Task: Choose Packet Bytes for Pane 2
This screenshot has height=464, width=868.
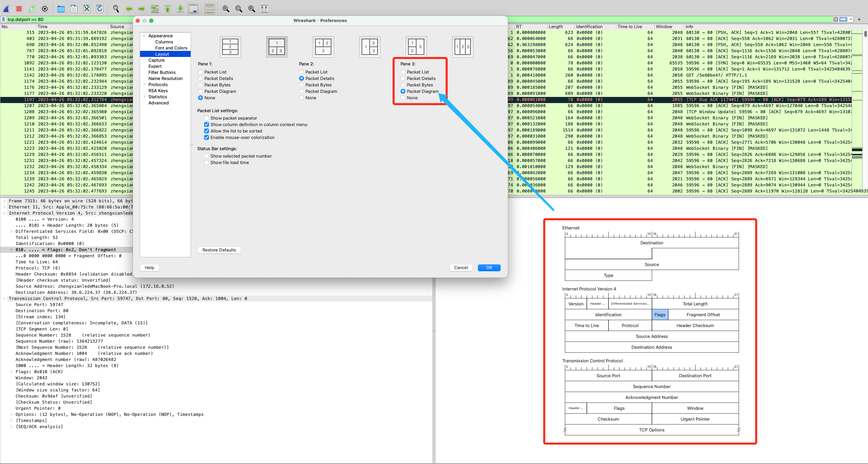Action: [x=302, y=85]
